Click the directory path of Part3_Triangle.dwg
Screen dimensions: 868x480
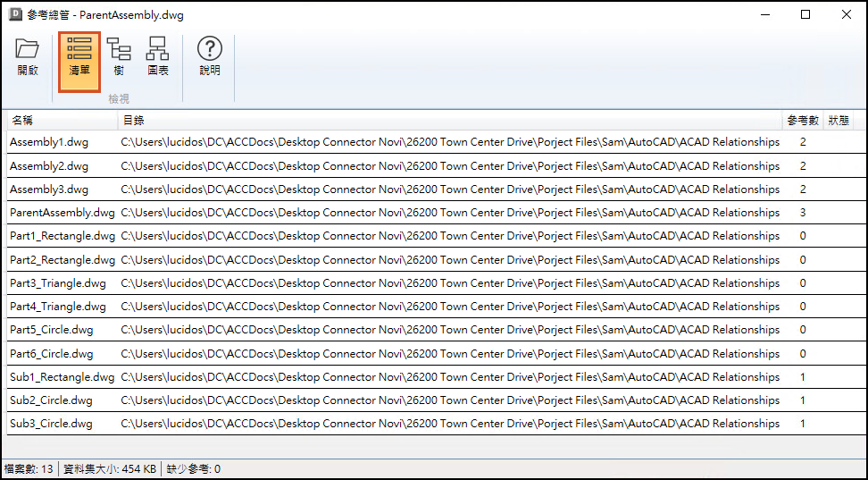click(450, 282)
